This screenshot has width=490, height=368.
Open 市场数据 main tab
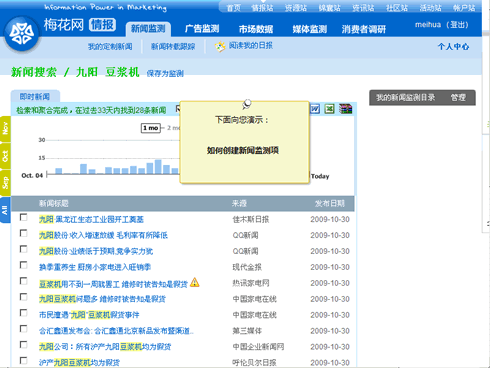point(256,29)
